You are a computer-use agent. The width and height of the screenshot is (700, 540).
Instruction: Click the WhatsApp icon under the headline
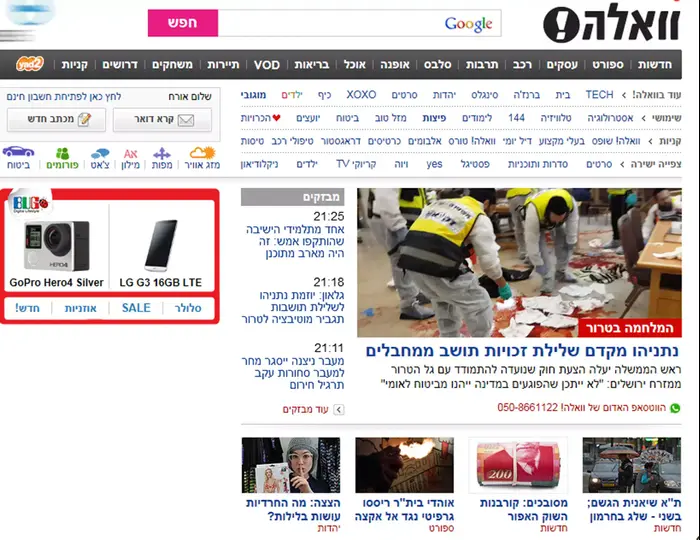point(675,408)
